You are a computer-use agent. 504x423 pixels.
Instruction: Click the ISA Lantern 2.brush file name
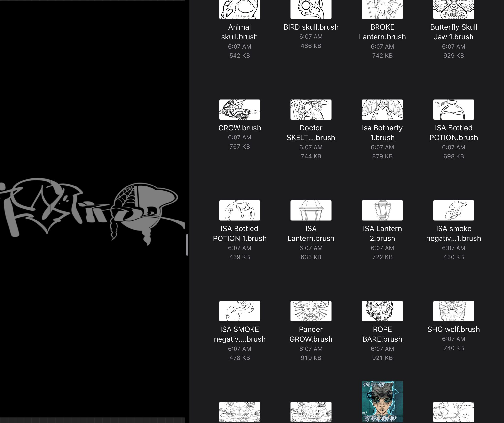382,234
